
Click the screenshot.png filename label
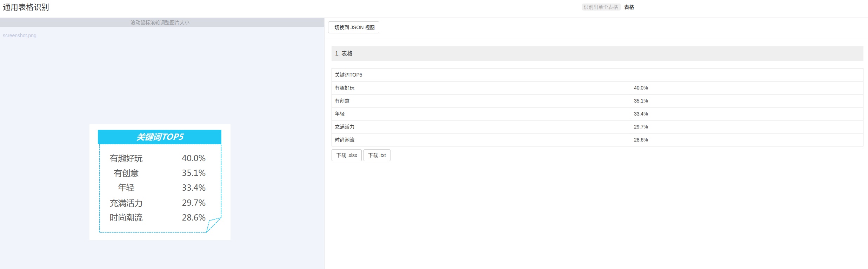20,35
